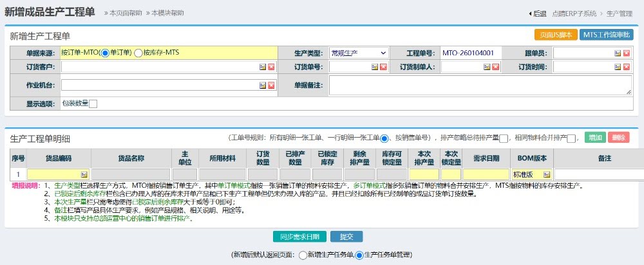Screen dimensions: 644x265
Task: Open lookup icon for 跟单员 field
Action: [618, 53]
